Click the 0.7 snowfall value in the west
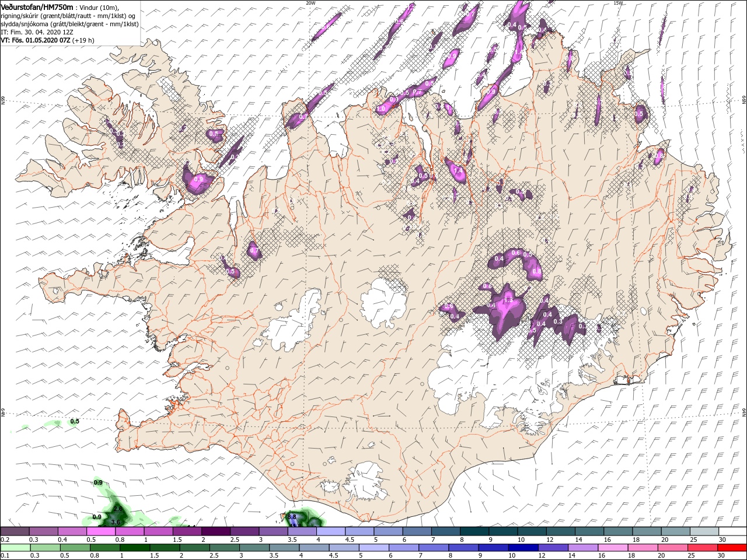The width and height of the screenshot is (747, 560). 254,251
